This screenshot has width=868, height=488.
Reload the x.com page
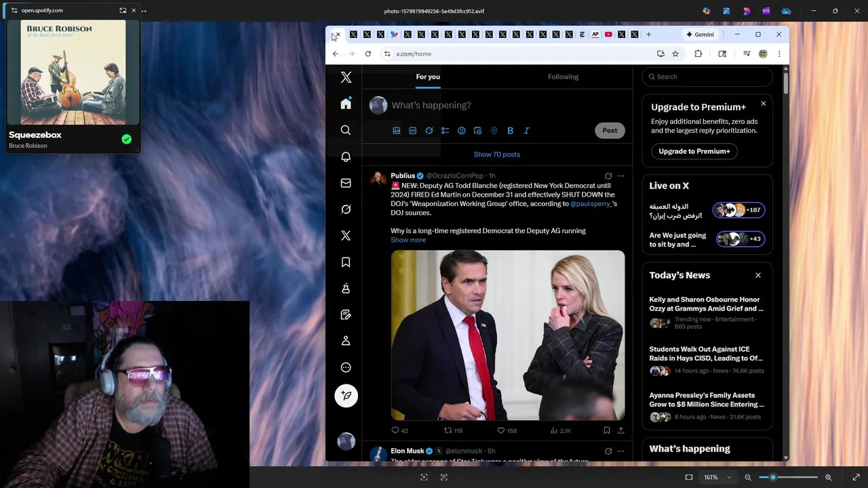(x=368, y=54)
